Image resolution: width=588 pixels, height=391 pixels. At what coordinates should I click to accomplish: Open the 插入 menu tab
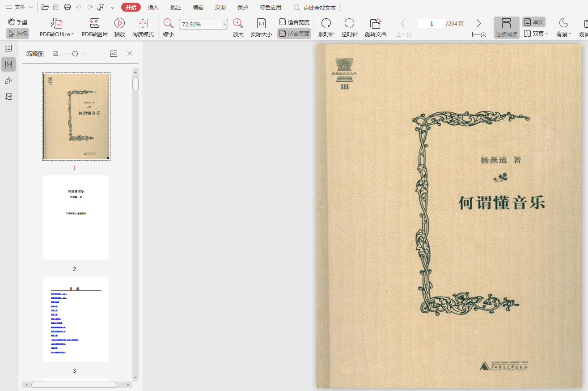(x=153, y=8)
